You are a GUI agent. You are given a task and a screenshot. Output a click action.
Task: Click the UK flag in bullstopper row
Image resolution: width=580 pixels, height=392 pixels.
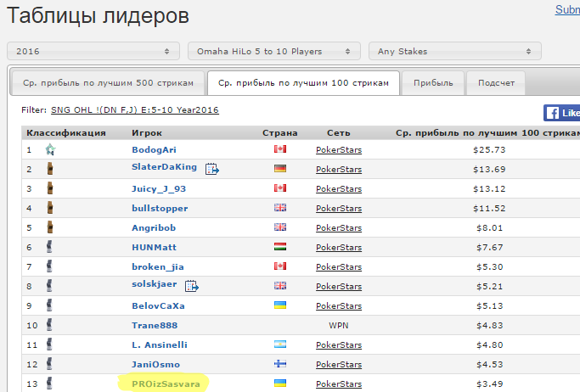pyautogui.click(x=280, y=208)
